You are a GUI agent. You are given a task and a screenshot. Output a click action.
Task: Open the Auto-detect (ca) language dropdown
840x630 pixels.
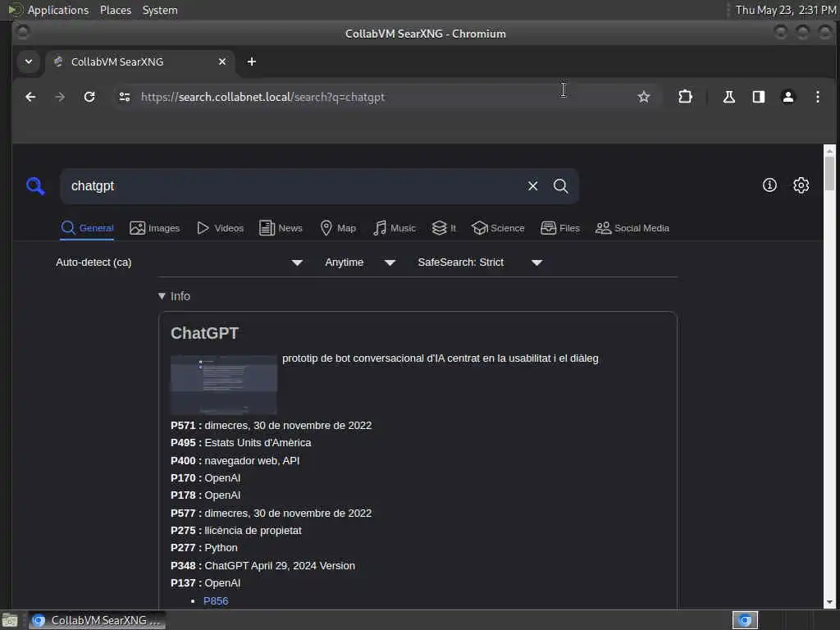(x=180, y=262)
